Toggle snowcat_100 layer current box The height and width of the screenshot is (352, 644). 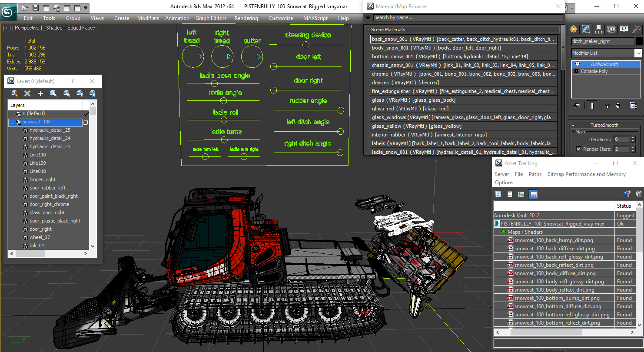[86, 123]
